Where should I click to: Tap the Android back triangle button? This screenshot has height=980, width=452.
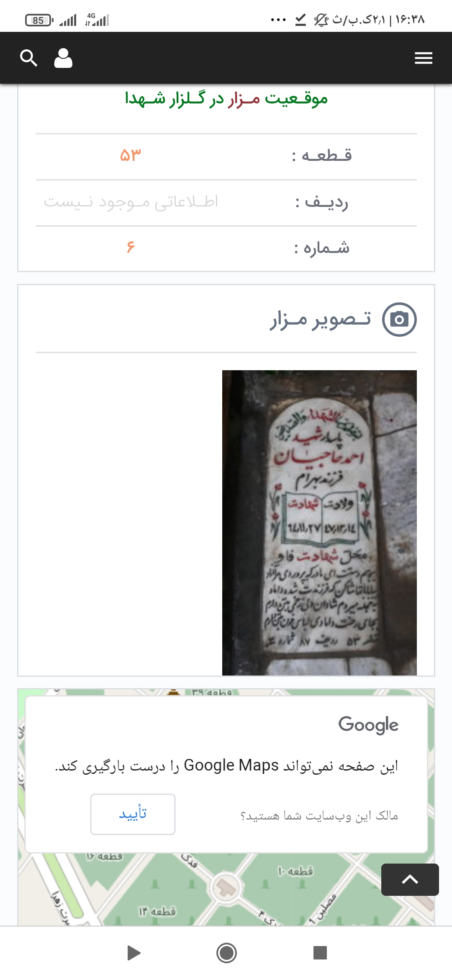coord(134,953)
